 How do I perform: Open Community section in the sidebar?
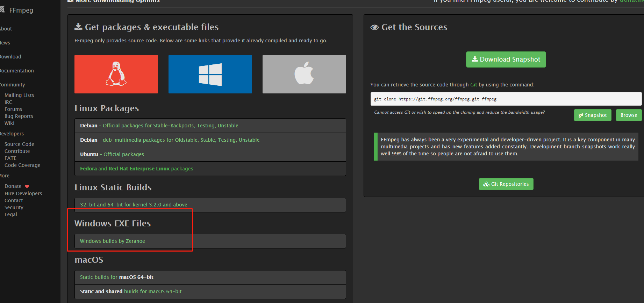click(13, 85)
